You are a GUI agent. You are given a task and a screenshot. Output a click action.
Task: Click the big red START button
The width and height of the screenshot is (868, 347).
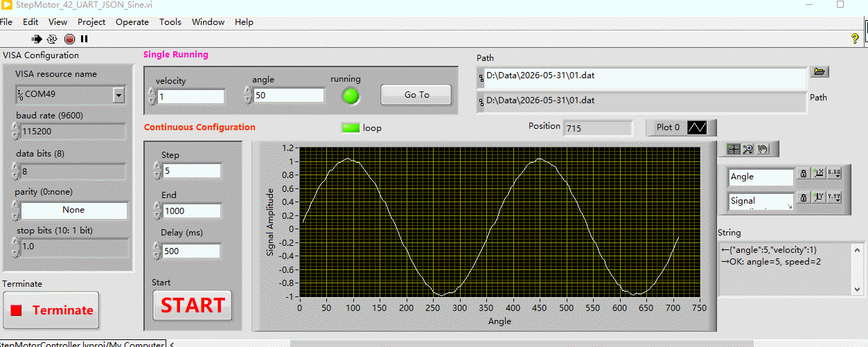coord(193,305)
